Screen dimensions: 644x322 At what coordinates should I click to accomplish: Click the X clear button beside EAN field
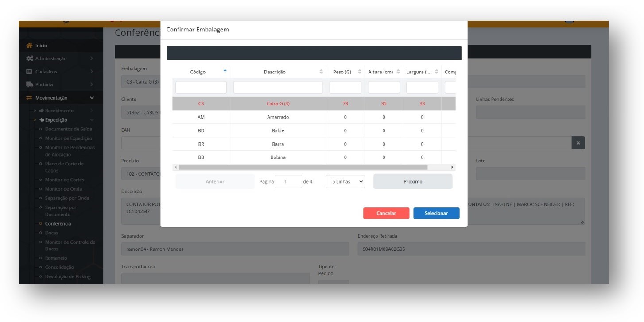coord(578,143)
